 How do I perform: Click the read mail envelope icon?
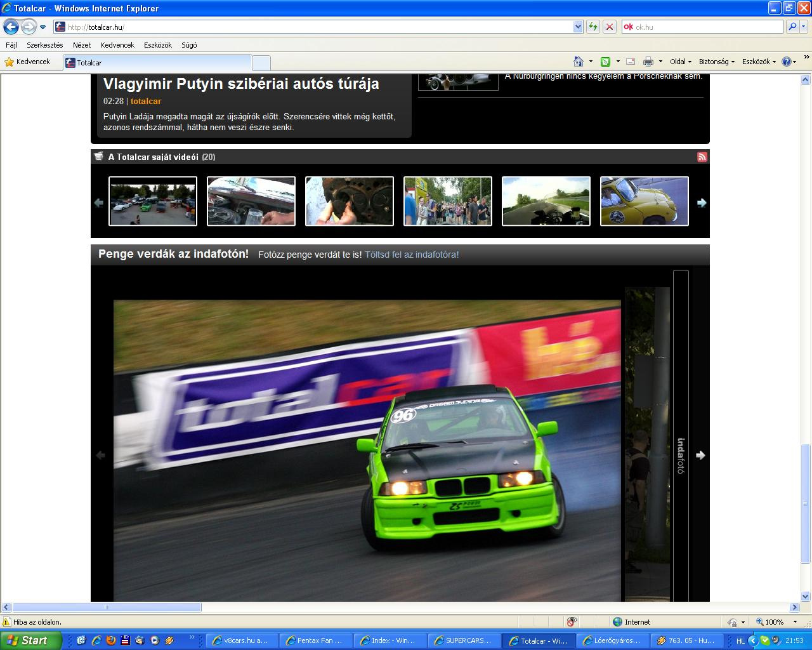coord(631,62)
